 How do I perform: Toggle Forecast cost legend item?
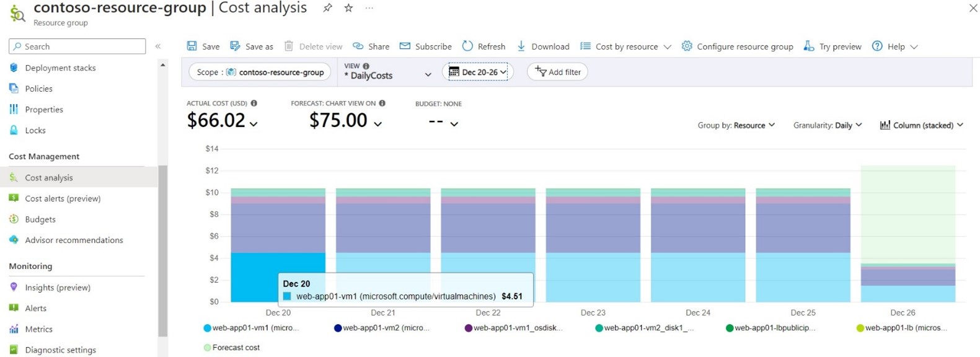coord(232,348)
